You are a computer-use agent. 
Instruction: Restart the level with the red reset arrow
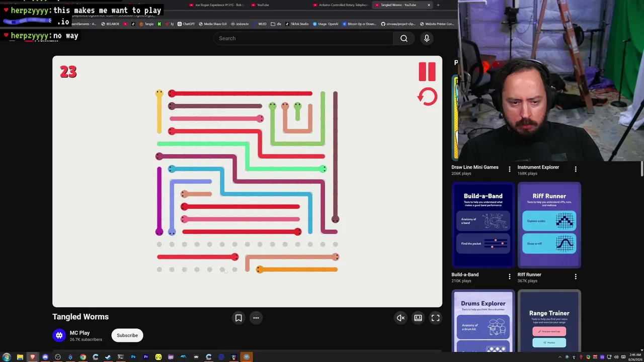[x=427, y=97]
